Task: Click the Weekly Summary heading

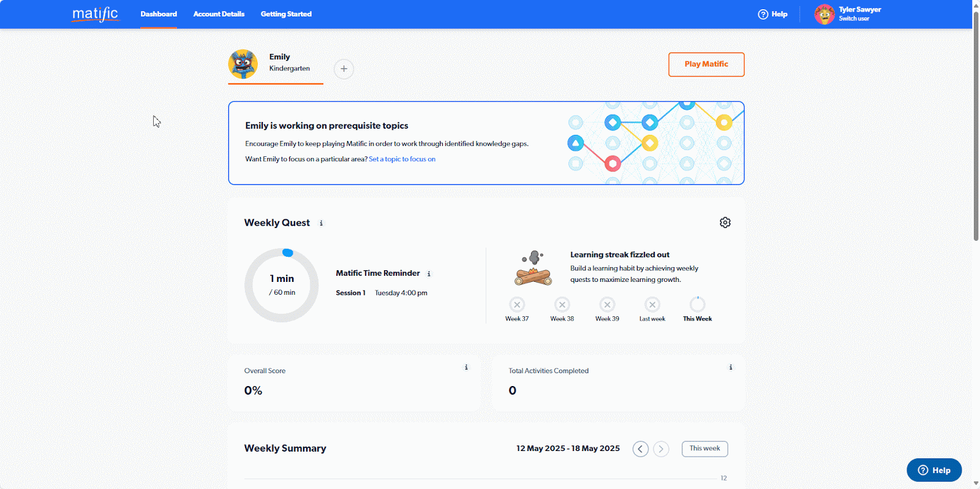Action: coord(285,449)
